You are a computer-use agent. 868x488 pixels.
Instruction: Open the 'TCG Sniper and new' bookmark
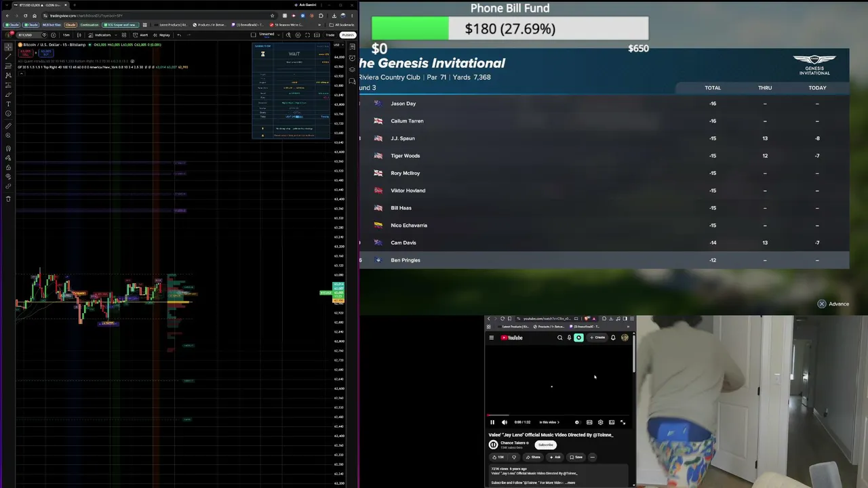click(120, 25)
